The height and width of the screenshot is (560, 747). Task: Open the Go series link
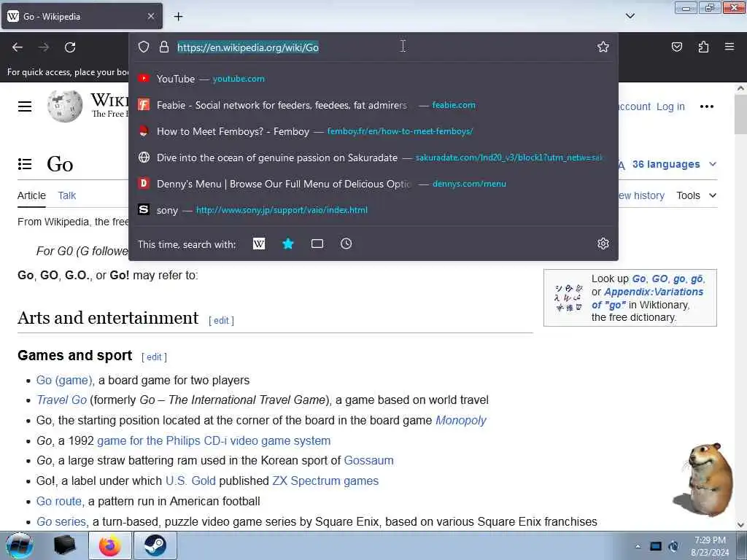61,522
